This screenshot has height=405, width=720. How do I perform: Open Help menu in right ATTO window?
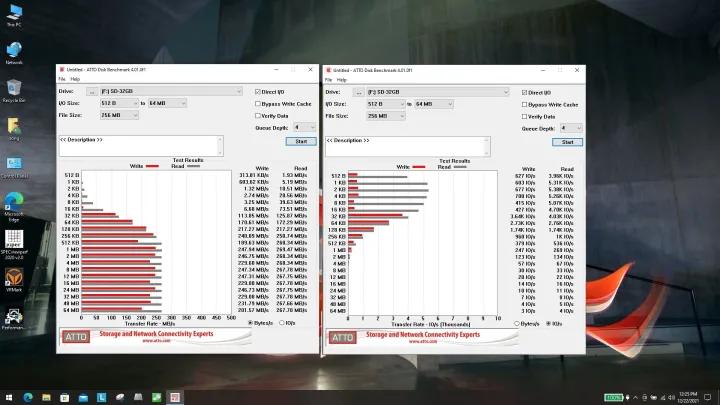click(x=341, y=80)
